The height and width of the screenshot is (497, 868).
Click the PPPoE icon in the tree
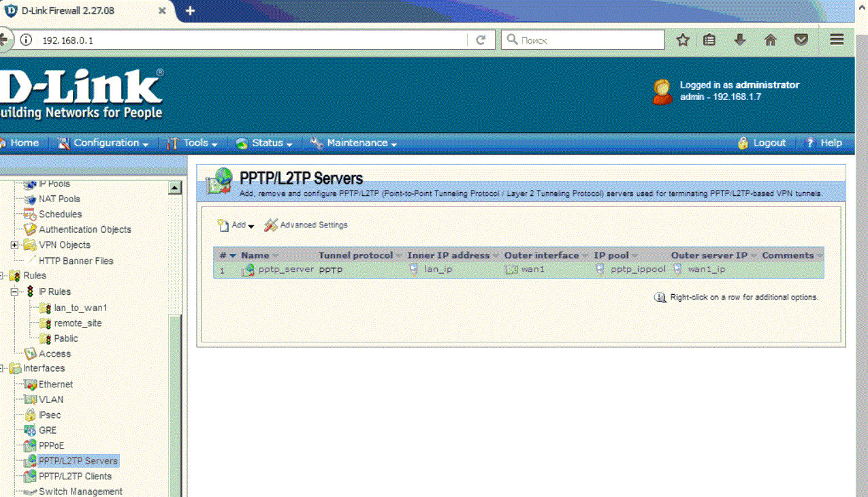(29, 445)
